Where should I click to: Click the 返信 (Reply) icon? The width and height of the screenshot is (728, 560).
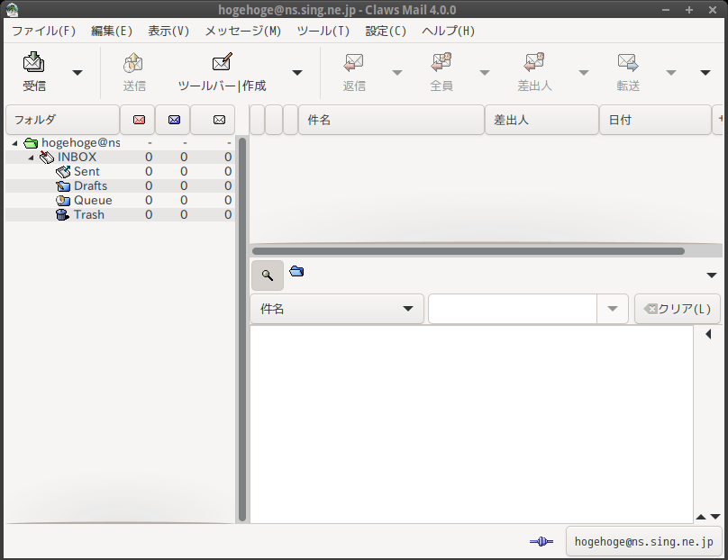(354, 63)
